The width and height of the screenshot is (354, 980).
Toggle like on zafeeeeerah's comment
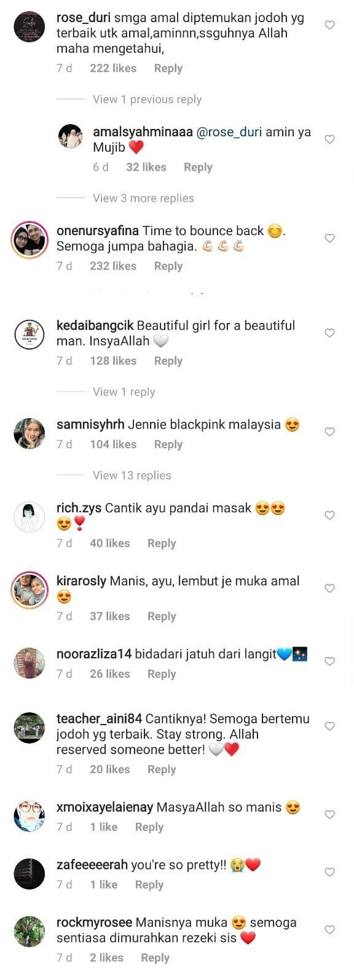click(x=329, y=872)
